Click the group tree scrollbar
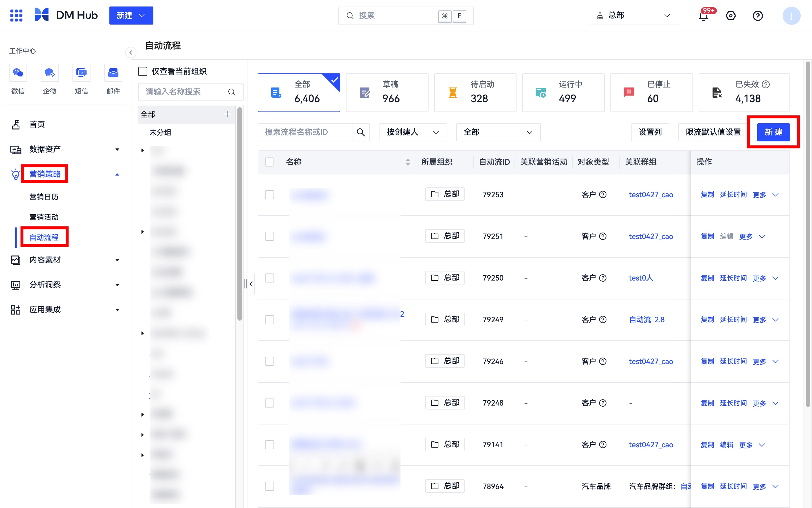 tap(240, 214)
